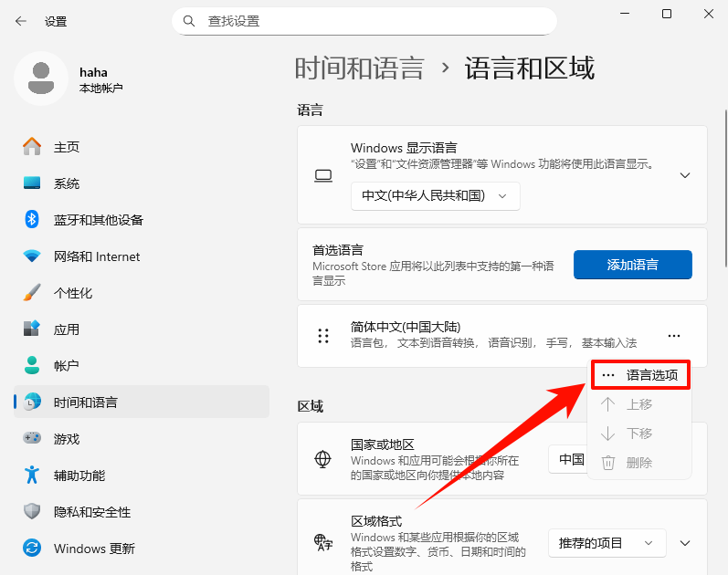Viewport: 728px width, 575px height.
Task: Select 上移 menu entry text
Action: [639, 404]
